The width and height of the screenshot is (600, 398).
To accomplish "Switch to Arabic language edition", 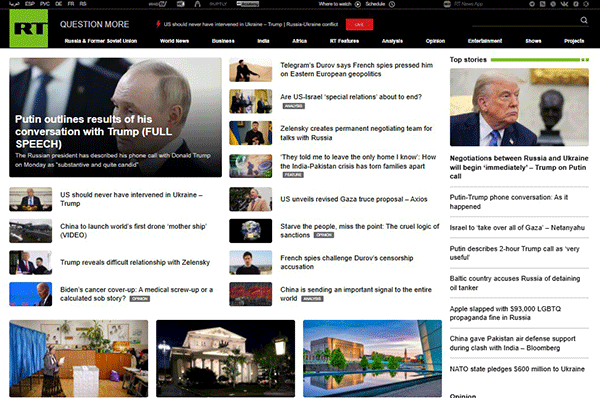I will click(14, 4).
